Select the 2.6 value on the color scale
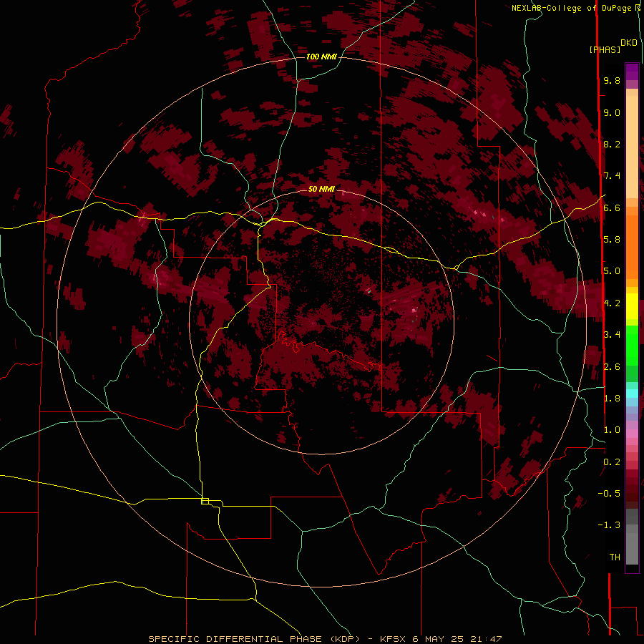Image resolution: width=644 pixels, height=644 pixels. pos(612,367)
